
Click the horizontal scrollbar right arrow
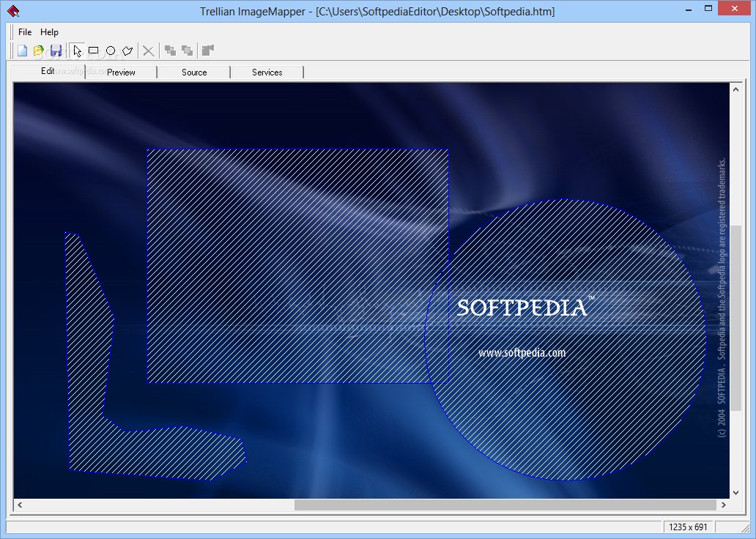[724, 505]
